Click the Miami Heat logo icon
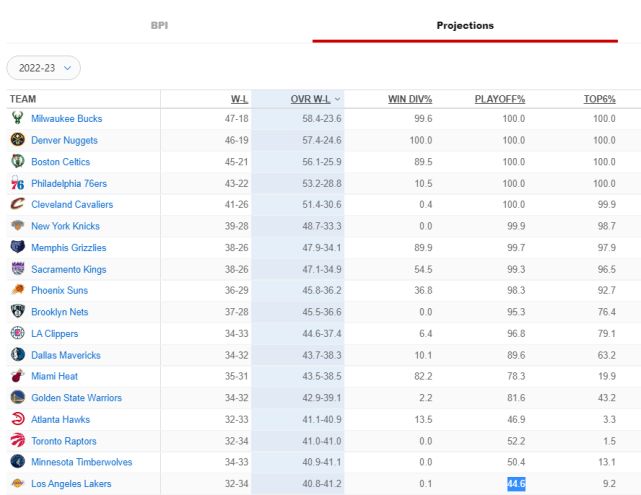Screen dimensions: 641x495 (17, 376)
